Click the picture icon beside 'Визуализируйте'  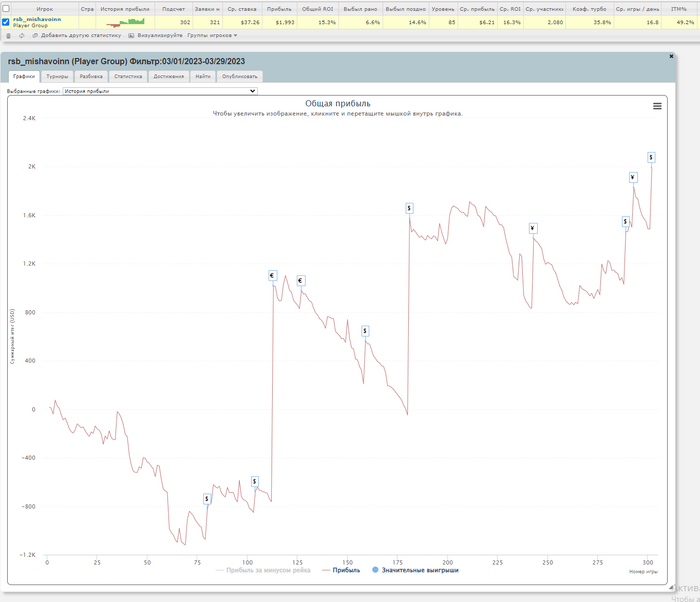131,36
